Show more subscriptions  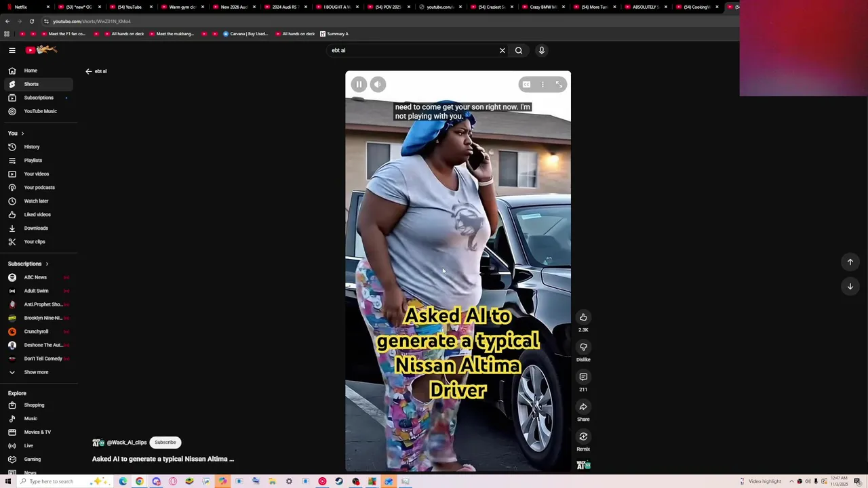pyautogui.click(x=39, y=372)
